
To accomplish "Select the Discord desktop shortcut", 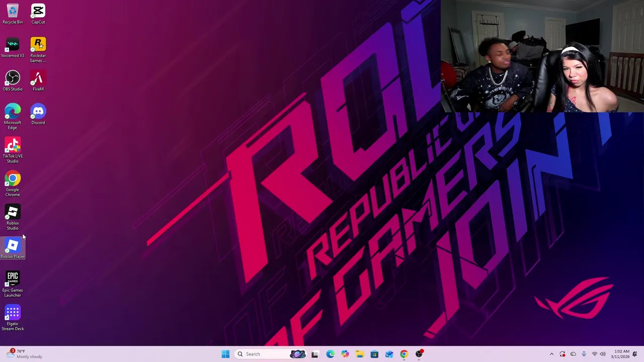I will (38, 114).
